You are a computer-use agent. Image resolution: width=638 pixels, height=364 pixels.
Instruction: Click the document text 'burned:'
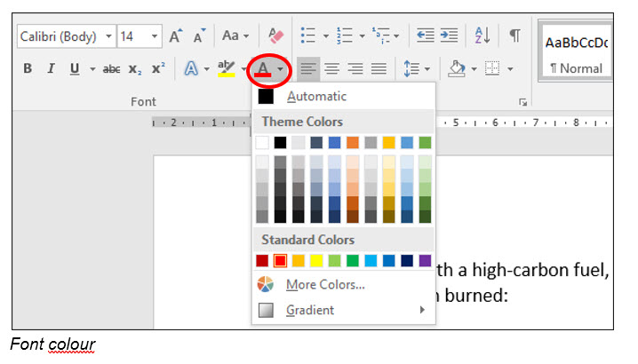tap(476, 296)
